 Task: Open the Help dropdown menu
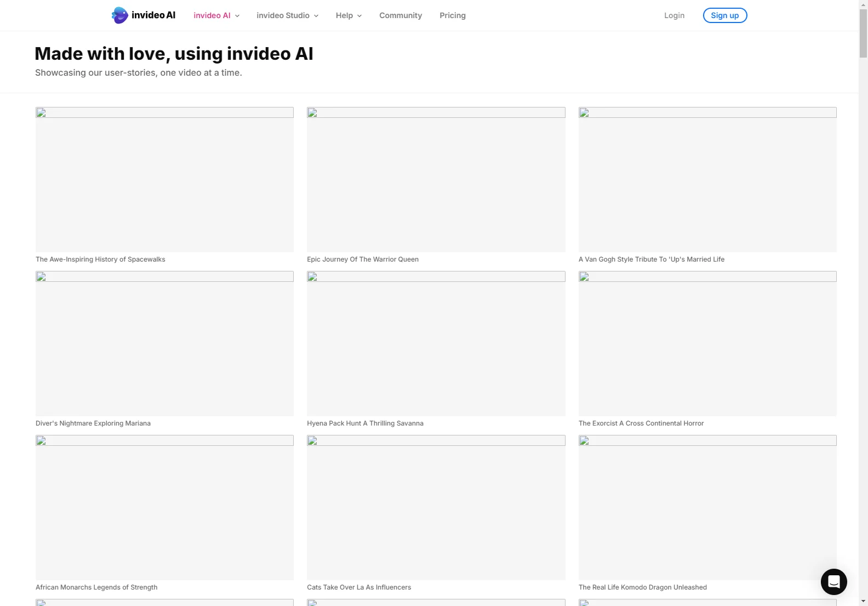pyautogui.click(x=349, y=15)
